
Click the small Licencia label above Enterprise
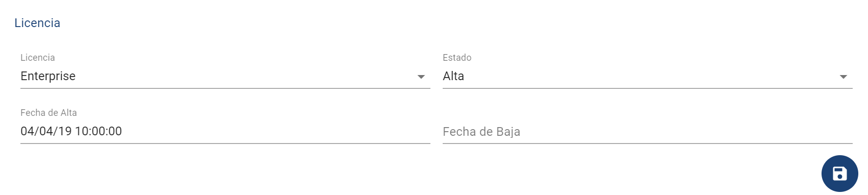pyautogui.click(x=38, y=58)
